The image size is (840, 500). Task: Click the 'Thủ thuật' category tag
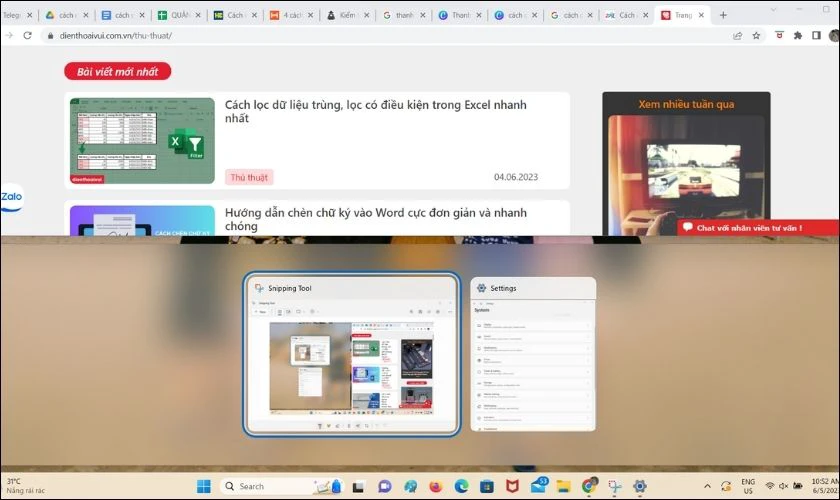click(249, 177)
